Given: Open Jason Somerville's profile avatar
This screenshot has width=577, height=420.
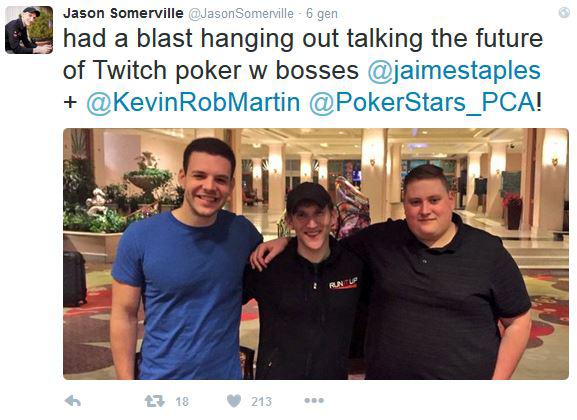Looking at the screenshot, I should pyautogui.click(x=29, y=30).
